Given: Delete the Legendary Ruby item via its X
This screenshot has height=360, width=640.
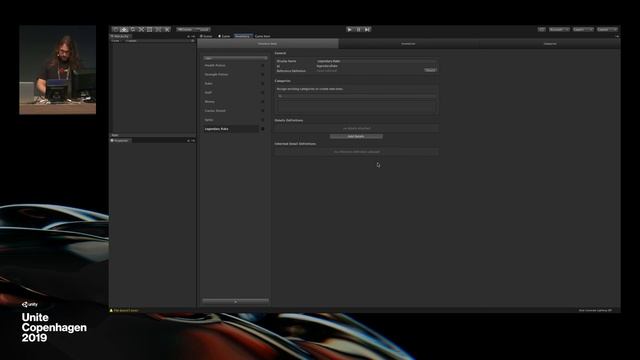Looking at the screenshot, I should pos(262,129).
